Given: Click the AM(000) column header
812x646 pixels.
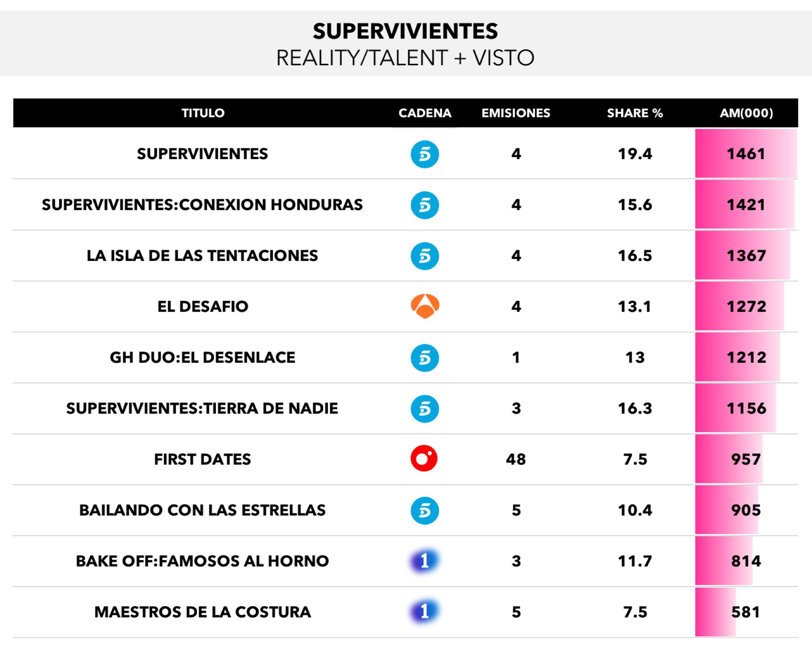Looking at the screenshot, I should click(x=746, y=113).
